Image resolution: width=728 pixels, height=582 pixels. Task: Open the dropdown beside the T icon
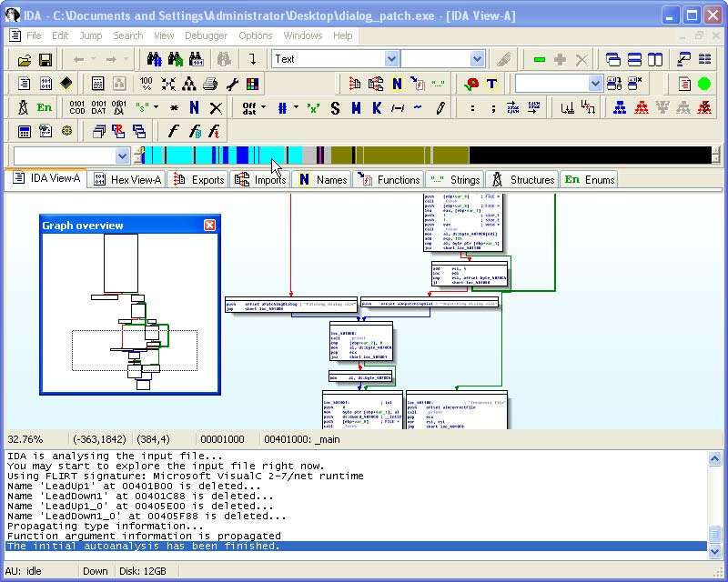[x=595, y=84]
